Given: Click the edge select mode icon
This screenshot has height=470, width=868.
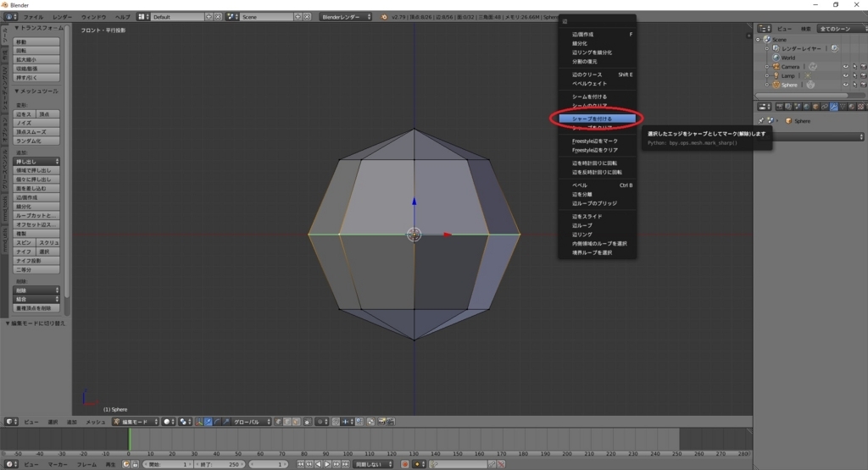Looking at the screenshot, I should (287, 422).
